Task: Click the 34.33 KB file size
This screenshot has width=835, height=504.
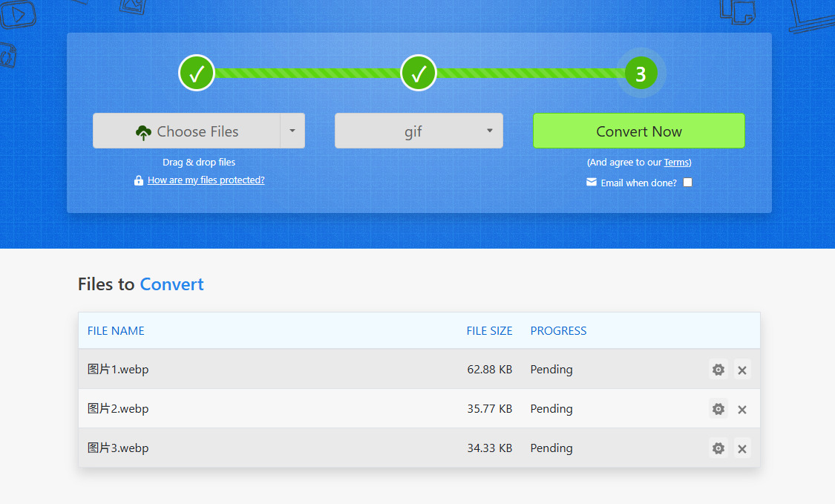Action: [x=489, y=448]
